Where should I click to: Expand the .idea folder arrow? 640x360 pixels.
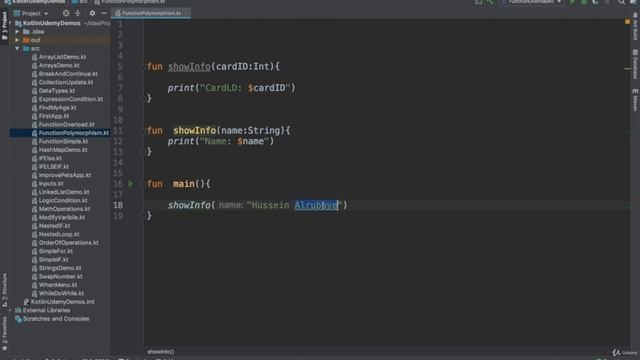pos(17,31)
